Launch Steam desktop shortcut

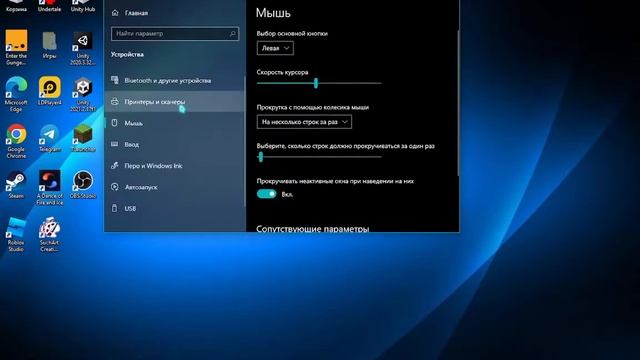(16, 184)
